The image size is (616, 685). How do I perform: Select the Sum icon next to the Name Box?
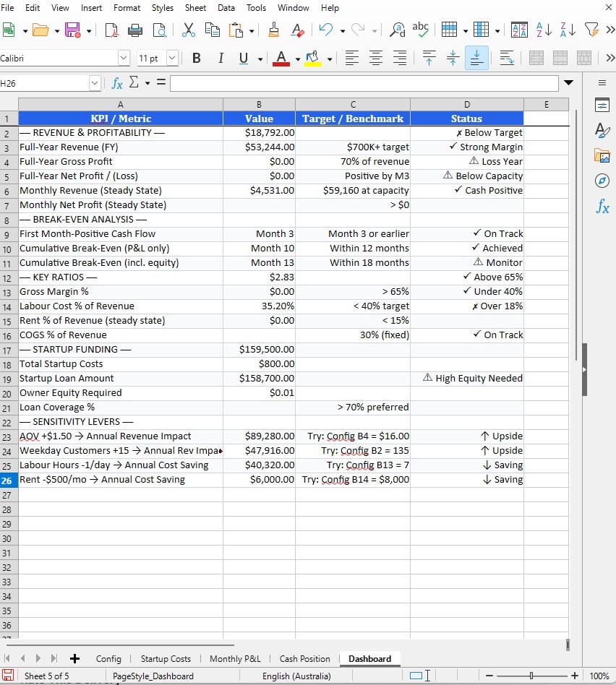(x=134, y=83)
